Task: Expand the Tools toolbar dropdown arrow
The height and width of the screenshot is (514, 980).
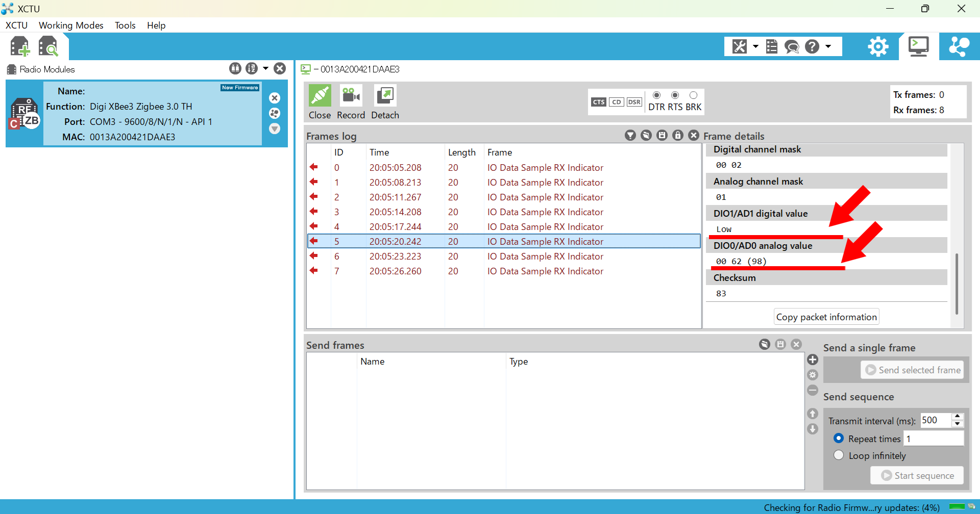Action: click(x=755, y=46)
